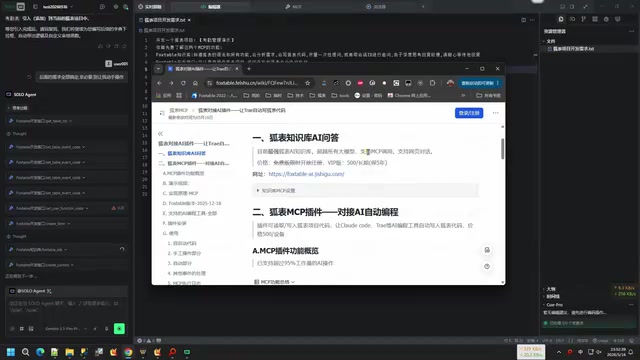Bookmark this page with the star icon
The image size is (640, 360).
coord(308,83)
